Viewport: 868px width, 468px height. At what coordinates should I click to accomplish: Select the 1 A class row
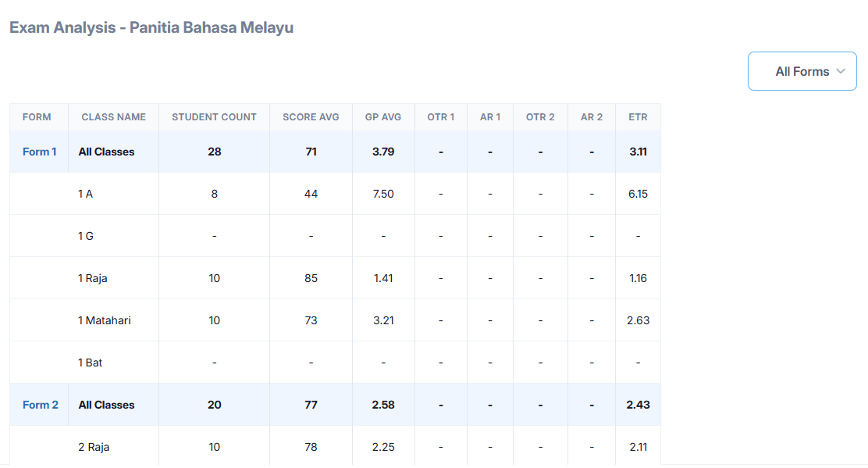coord(86,194)
